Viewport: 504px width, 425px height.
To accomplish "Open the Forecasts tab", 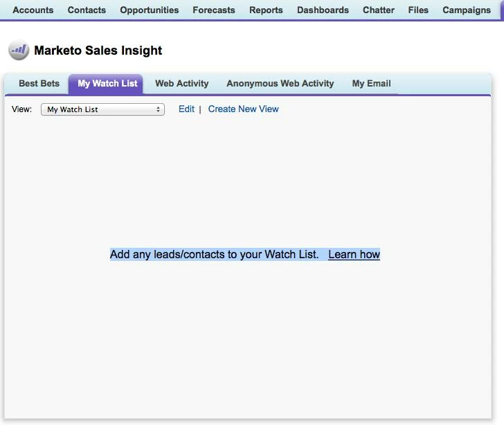I will [x=214, y=10].
